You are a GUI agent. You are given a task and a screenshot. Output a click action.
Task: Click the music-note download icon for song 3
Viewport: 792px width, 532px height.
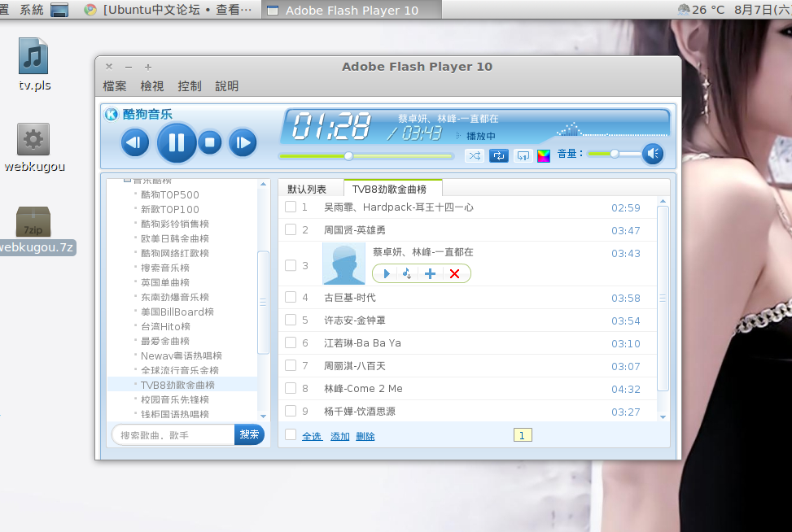407,273
